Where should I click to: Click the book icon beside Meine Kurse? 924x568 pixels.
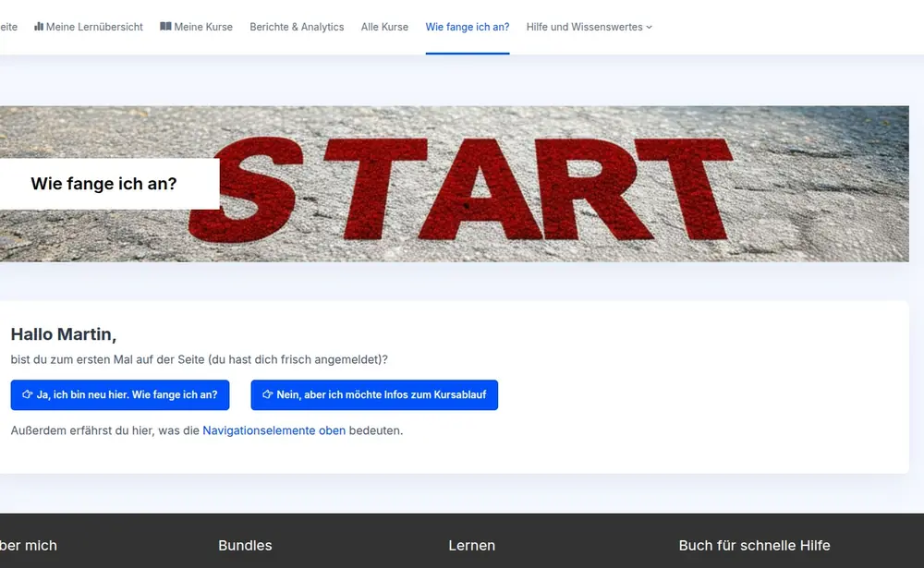point(165,27)
